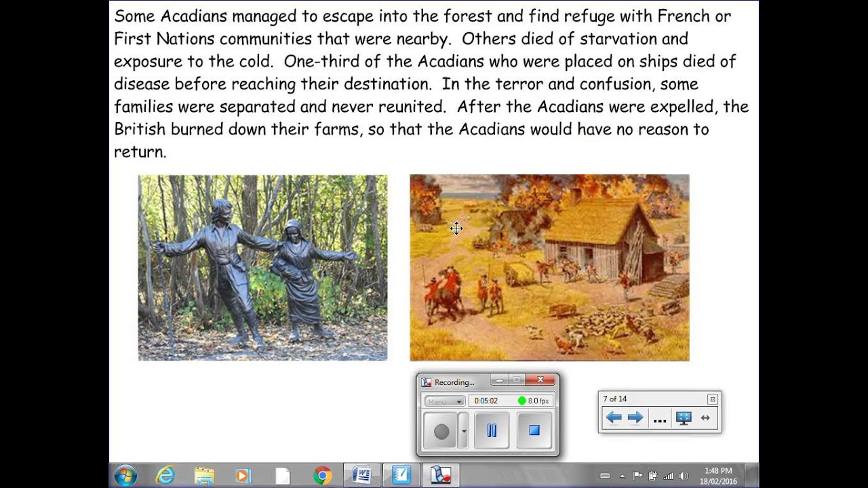Click the Acadian statue photograph
Viewport: 868px width, 488px height.
click(262, 268)
